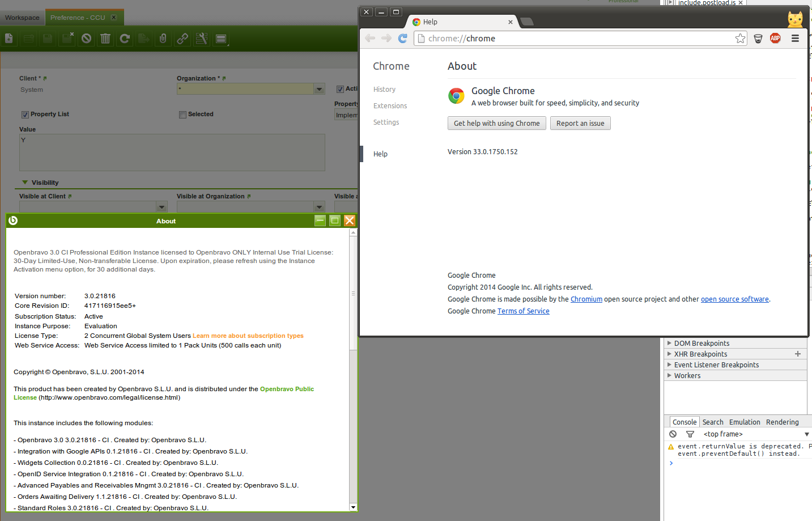Screen dimensions: 812x521
Task: Switch to DevTools Console tab
Action: coord(685,422)
